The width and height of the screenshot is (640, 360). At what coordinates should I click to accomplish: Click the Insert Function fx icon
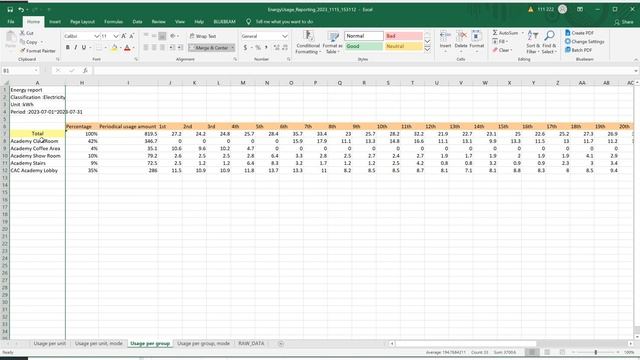[x=85, y=71]
